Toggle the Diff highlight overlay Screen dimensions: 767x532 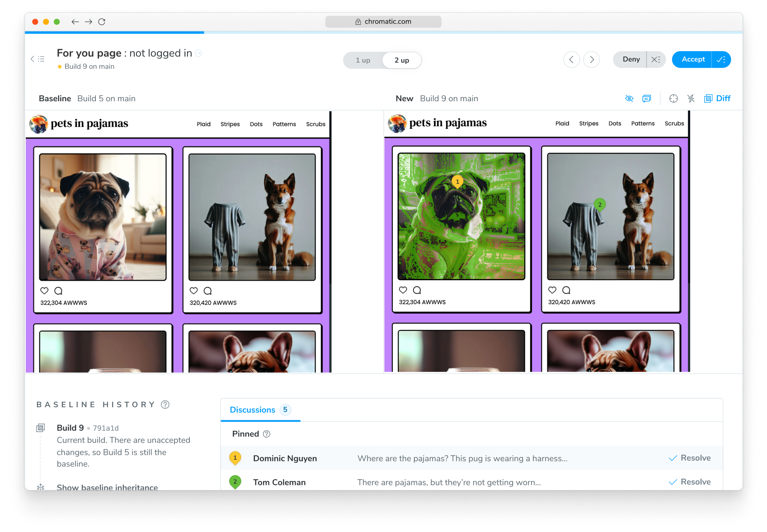point(717,98)
